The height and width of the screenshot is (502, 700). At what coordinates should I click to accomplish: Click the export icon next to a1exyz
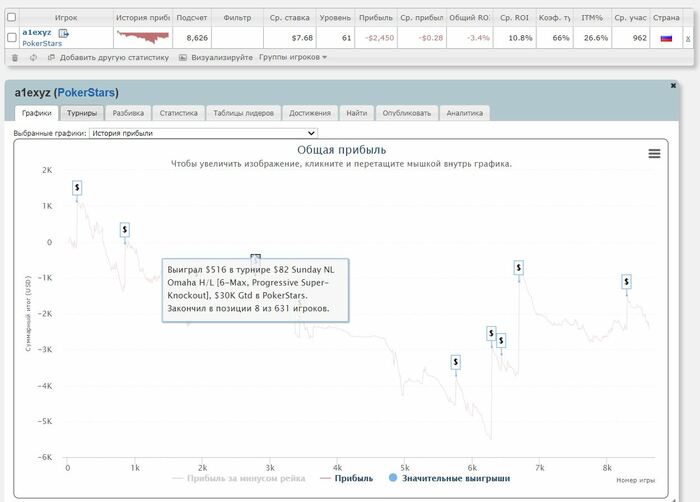[x=64, y=33]
